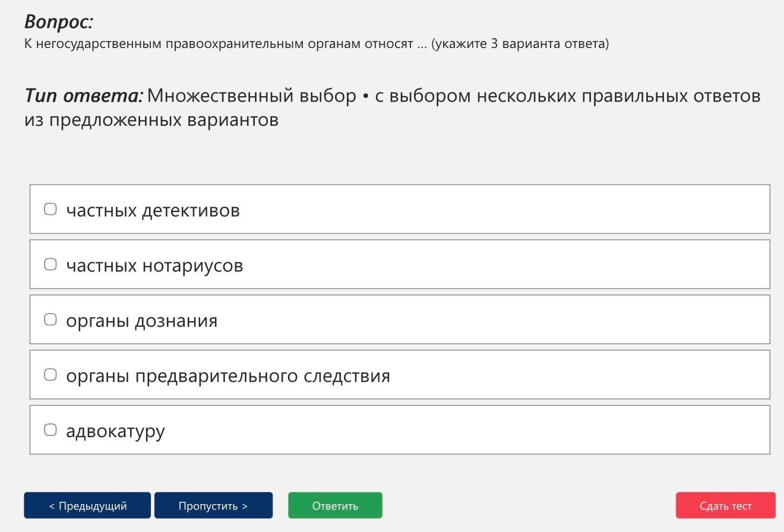Click the answer text 'адвокатуру'

tap(115, 431)
